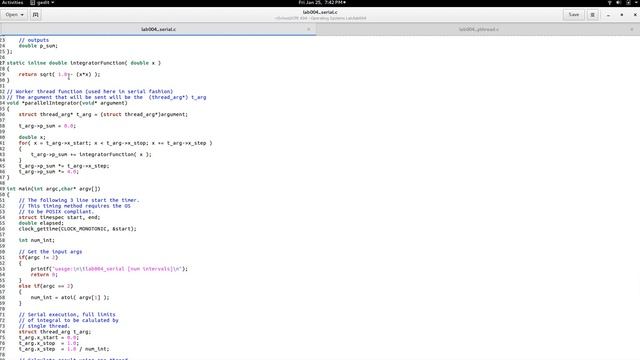
Task: Open the gedit application menu in top bar
Action: [42, 2]
